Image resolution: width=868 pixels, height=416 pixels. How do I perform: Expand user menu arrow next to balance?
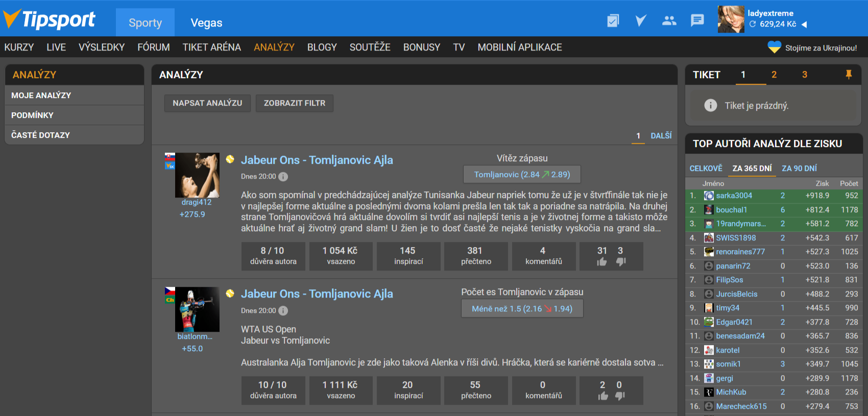tap(804, 25)
